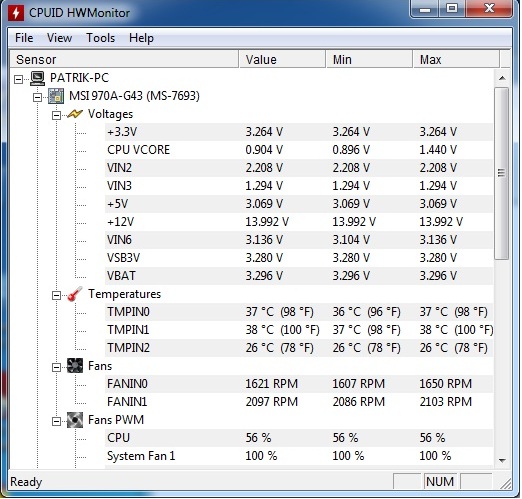Click the 3.104 V min VIN6 value
This screenshot has height=499, width=522.
pyautogui.click(x=351, y=240)
